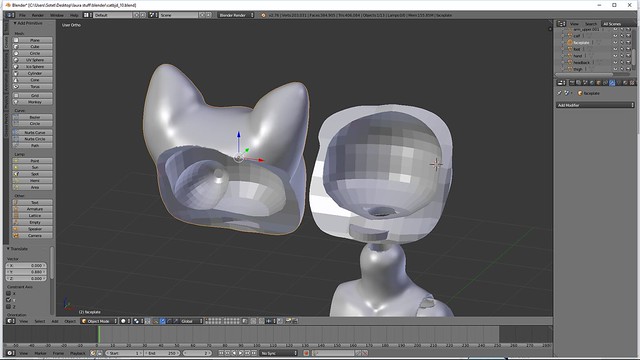The height and width of the screenshot is (360, 640).
Task: Toggle renderability of the foot object
Action: [x=629, y=49]
